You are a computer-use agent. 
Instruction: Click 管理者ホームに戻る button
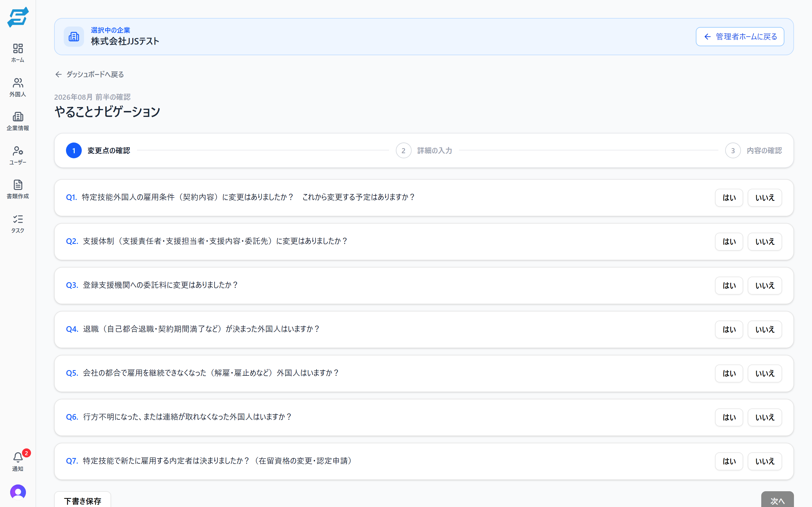(x=740, y=37)
